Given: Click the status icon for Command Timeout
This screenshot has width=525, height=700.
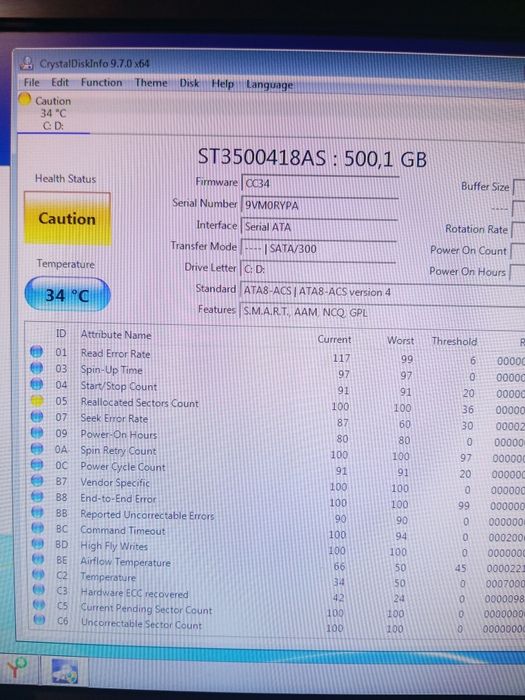Looking at the screenshot, I should (x=38, y=528).
